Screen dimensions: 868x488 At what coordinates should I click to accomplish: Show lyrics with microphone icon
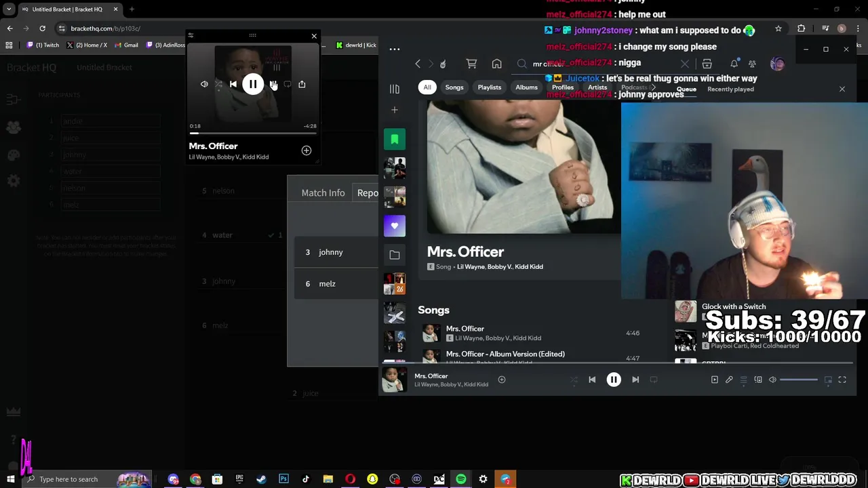[729, 380]
